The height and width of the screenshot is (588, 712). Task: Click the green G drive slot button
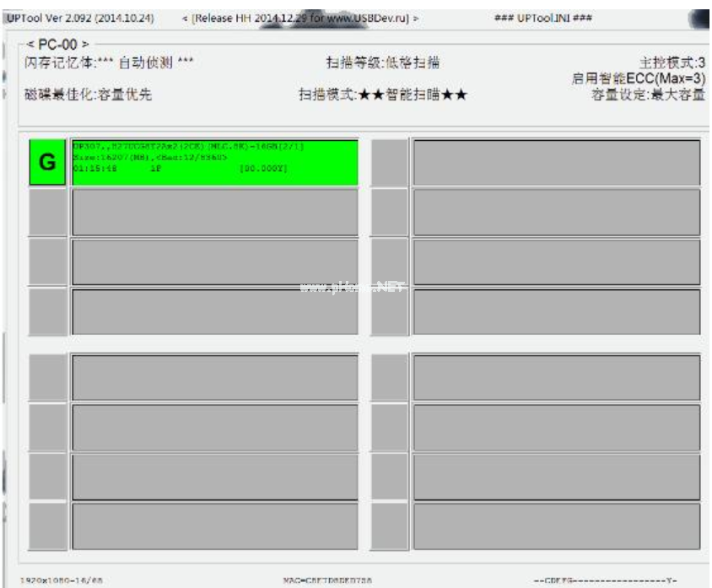point(48,162)
